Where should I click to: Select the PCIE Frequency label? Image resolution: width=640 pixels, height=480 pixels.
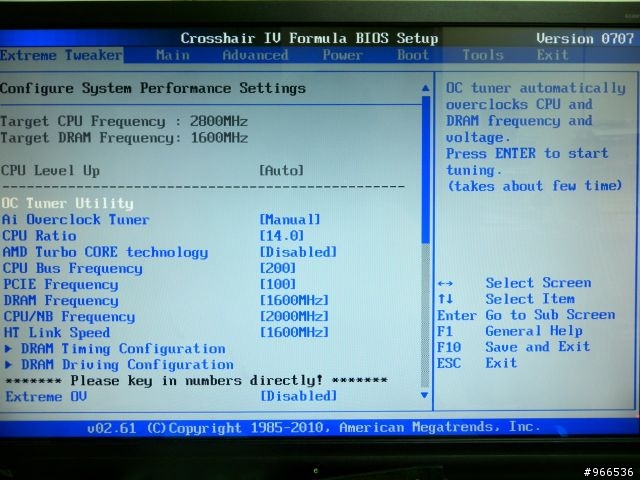point(61,284)
